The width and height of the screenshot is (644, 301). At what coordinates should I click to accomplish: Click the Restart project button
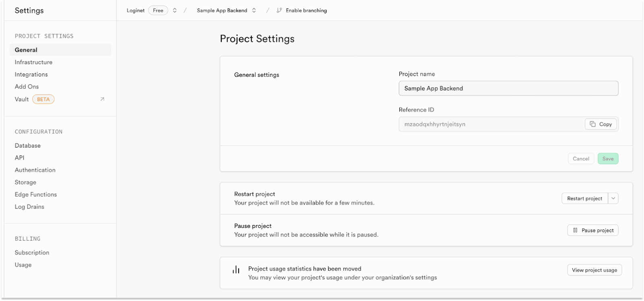(x=585, y=199)
